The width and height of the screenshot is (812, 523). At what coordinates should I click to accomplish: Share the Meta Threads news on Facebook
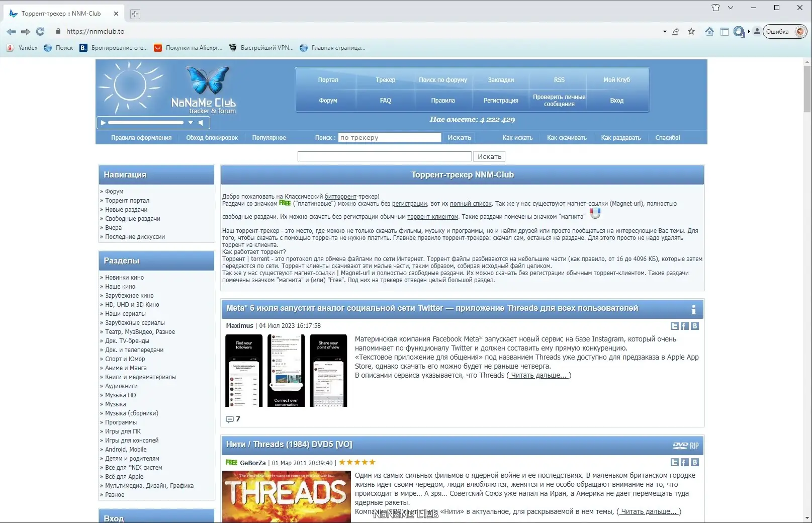[x=684, y=326]
